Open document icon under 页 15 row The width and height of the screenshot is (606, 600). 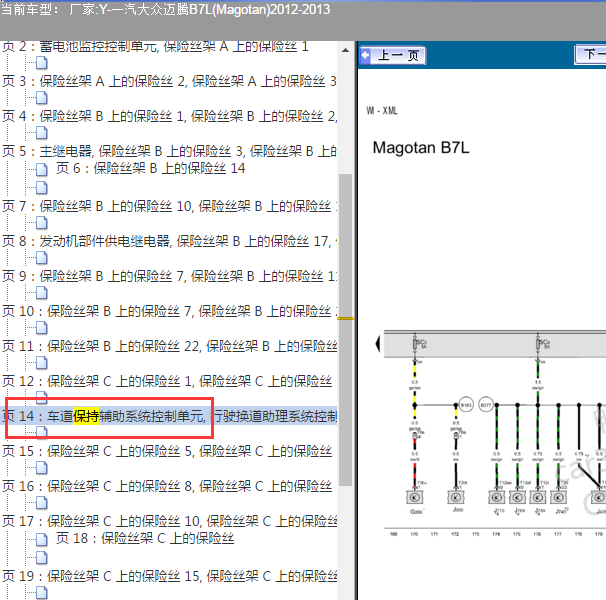point(42,468)
